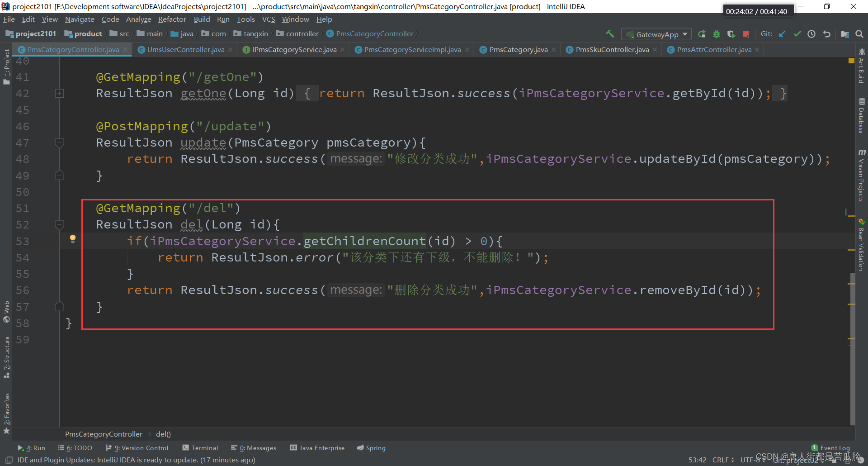This screenshot has height=466, width=868.
Task: Open the Java Enterprise tool window
Action: 317,448
